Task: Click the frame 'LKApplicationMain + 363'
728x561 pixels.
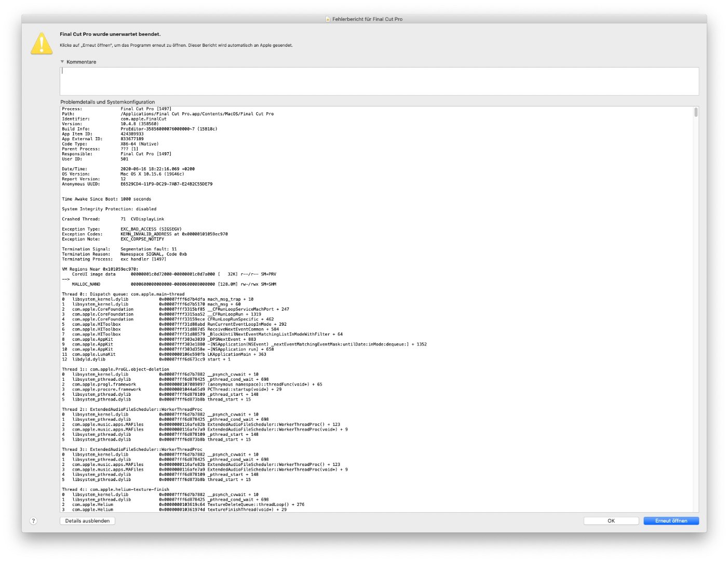Action: [x=237, y=354]
